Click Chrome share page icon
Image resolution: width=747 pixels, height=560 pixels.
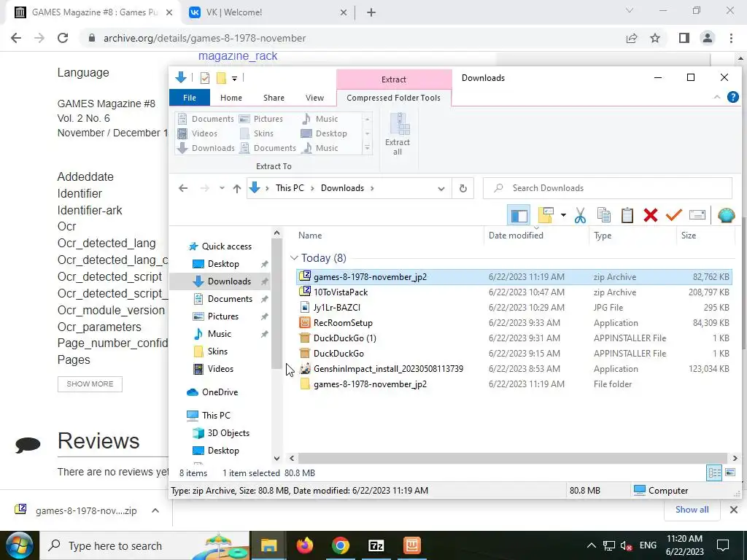(x=632, y=38)
